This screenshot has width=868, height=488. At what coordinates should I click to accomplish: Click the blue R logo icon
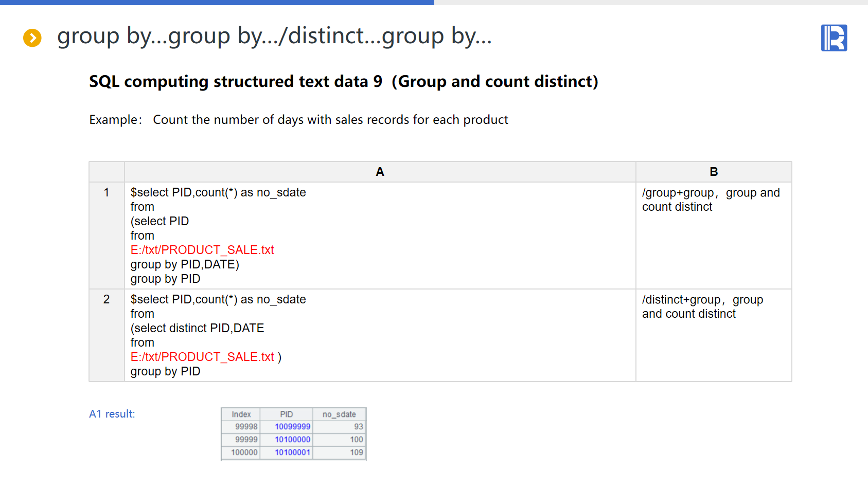click(834, 38)
